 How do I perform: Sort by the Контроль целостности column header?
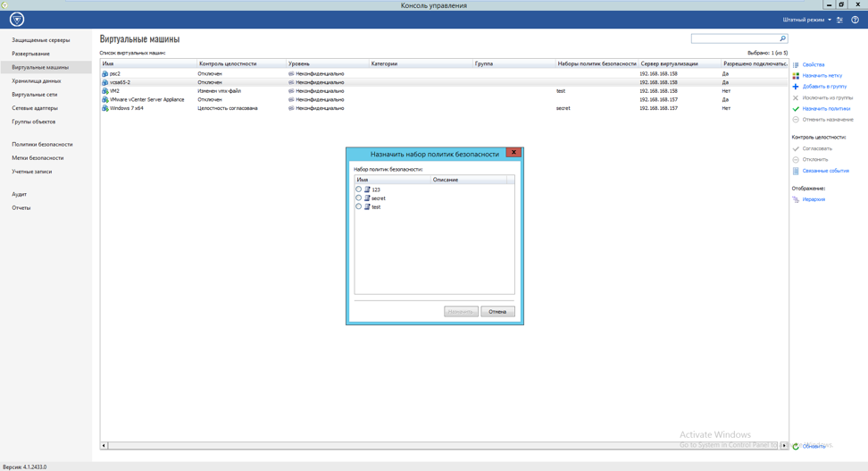coord(241,63)
